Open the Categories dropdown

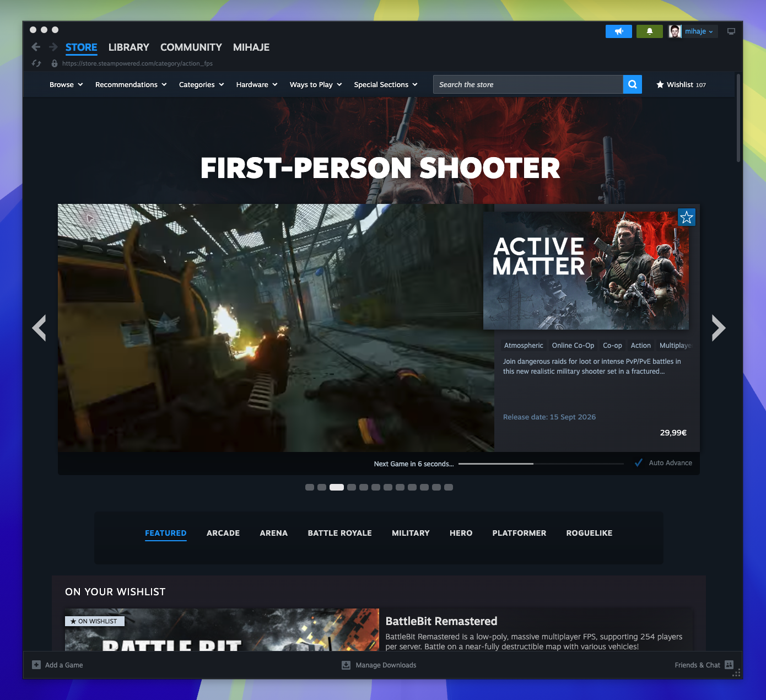click(x=202, y=84)
